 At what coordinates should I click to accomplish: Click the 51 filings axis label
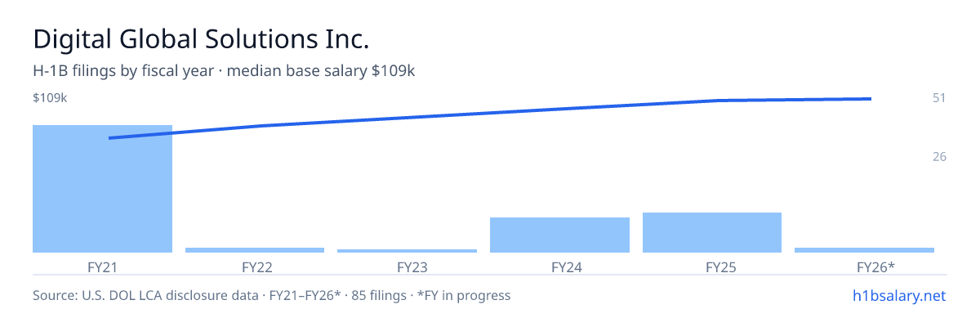(x=939, y=98)
